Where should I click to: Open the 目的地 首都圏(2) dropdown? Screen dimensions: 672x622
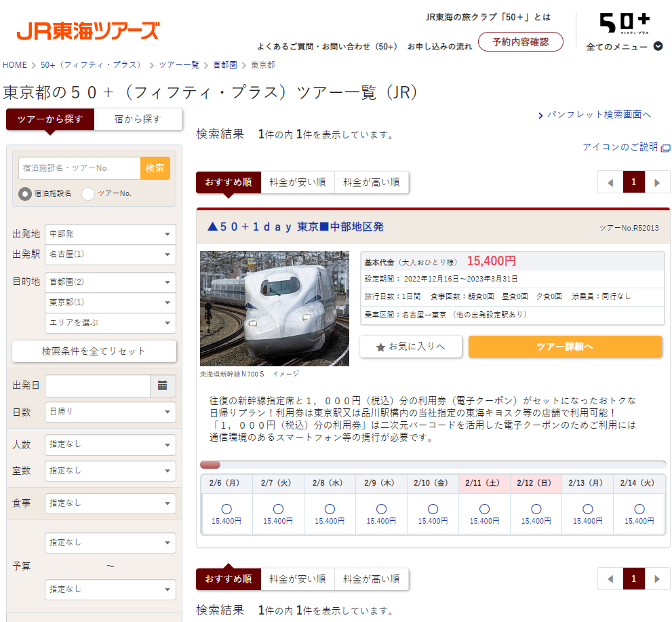111,282
